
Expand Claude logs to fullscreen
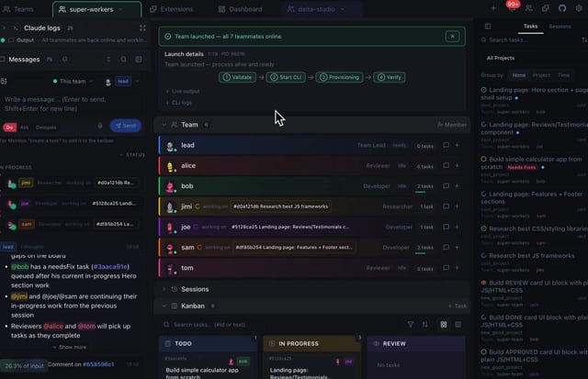[142, 28]
